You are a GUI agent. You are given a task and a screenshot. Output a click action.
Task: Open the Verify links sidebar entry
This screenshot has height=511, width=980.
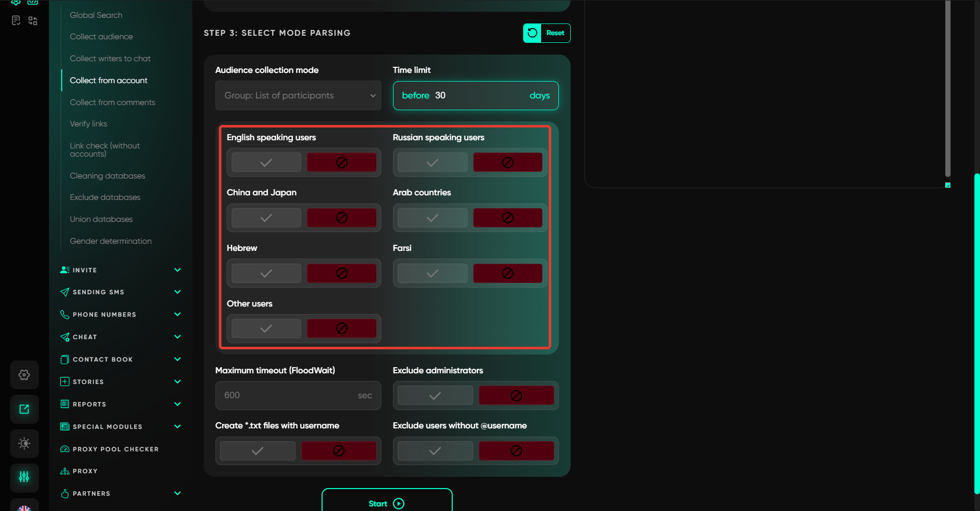click(x=88, y=124)
